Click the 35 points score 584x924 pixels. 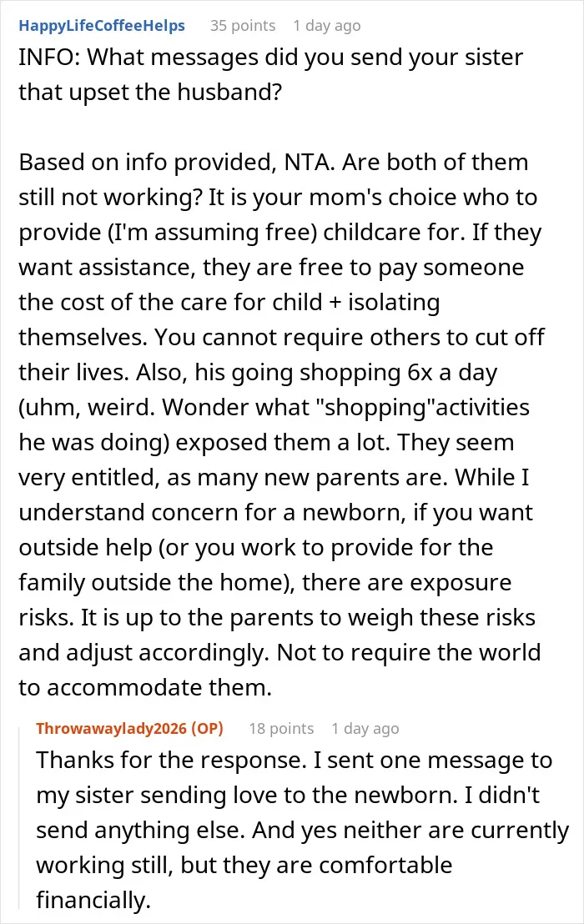(243, 26)
